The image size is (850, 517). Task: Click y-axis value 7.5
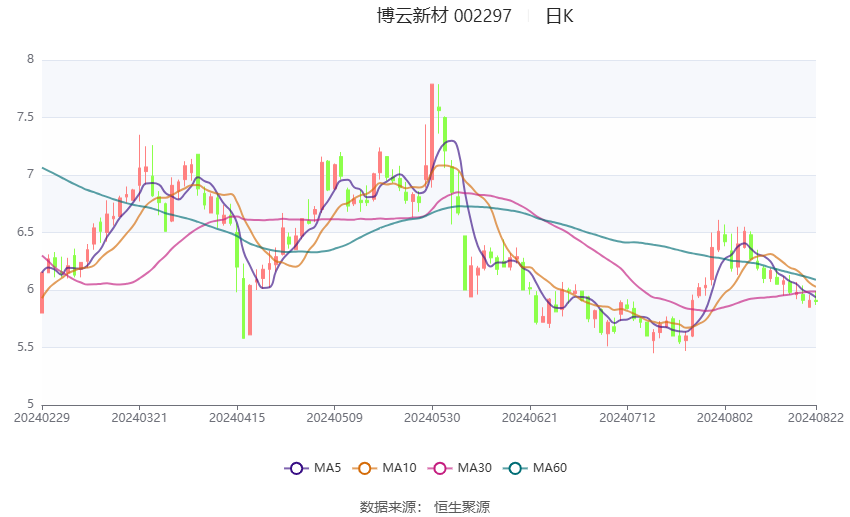tap(25, 117)
